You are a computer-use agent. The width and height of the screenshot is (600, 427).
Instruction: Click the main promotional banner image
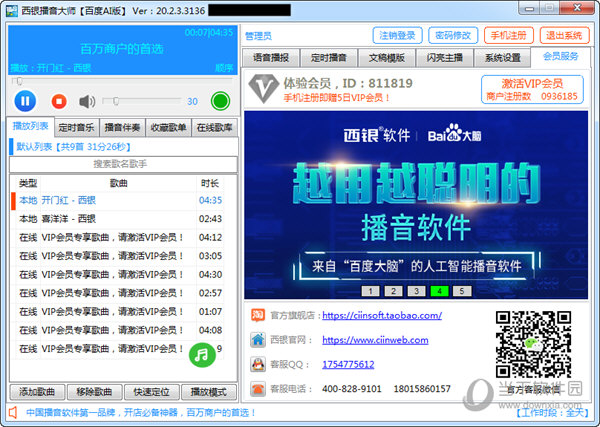(x=416, y=205)
